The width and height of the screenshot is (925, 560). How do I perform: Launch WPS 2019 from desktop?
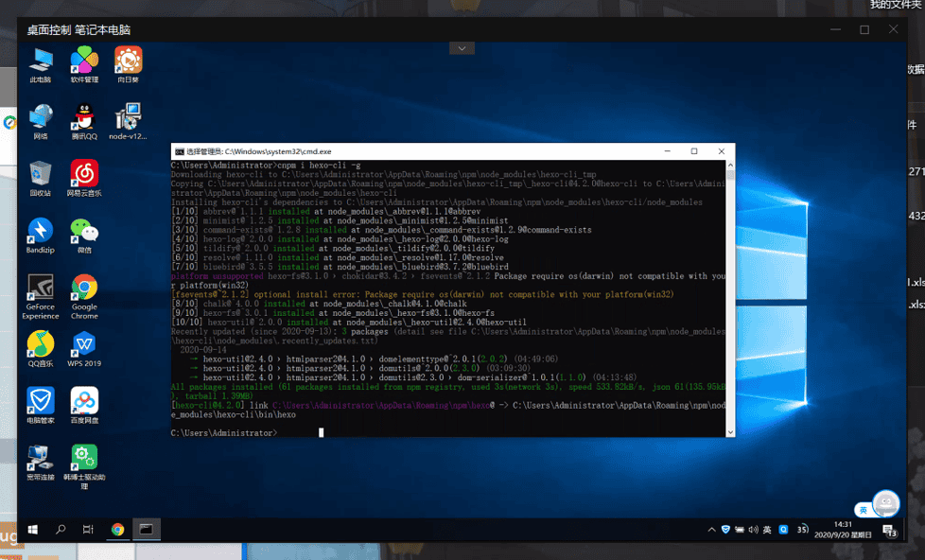[x=84, y=343]
